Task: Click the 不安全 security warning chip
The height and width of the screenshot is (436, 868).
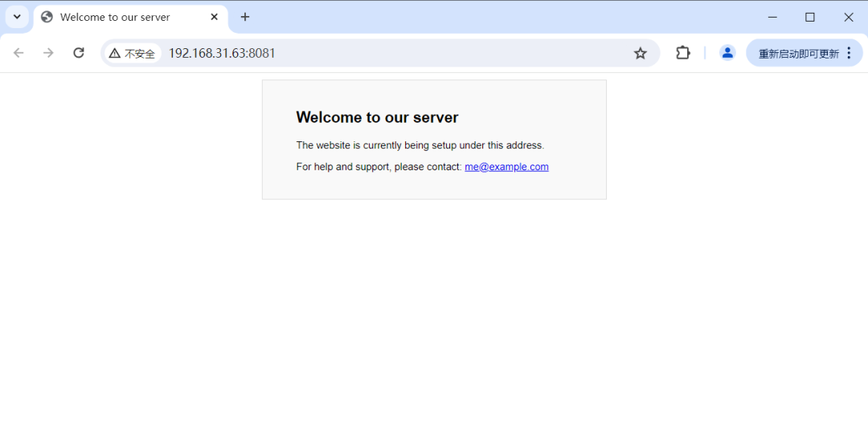Action: [133, 53]
